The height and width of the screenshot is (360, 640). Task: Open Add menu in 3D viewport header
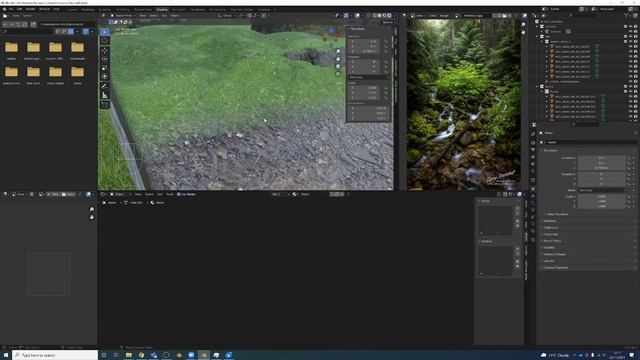point(164,16)
